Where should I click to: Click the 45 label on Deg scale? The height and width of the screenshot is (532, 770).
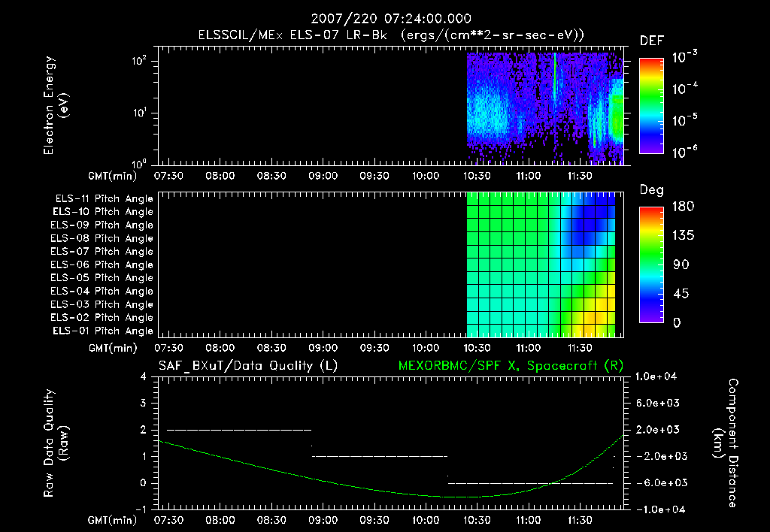[681, 294]
